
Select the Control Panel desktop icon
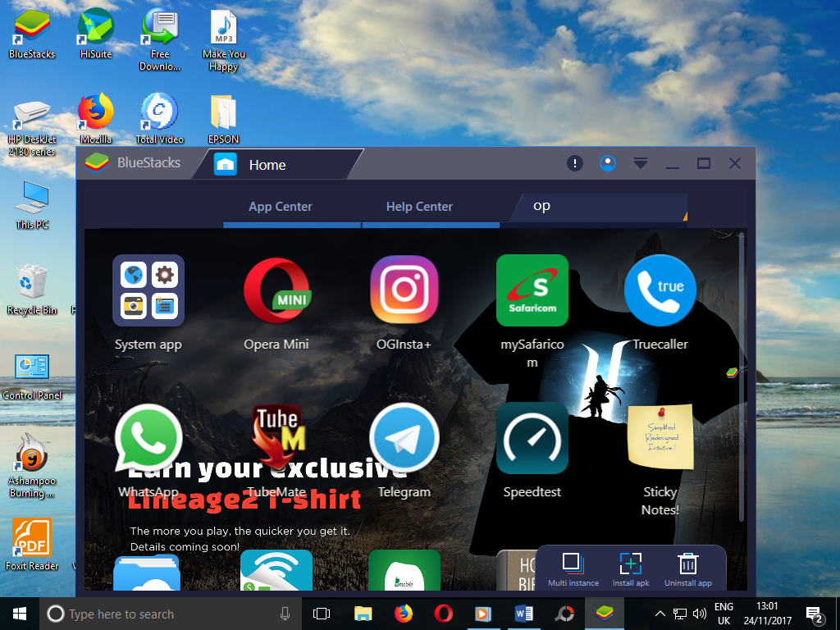pos(32,376)
